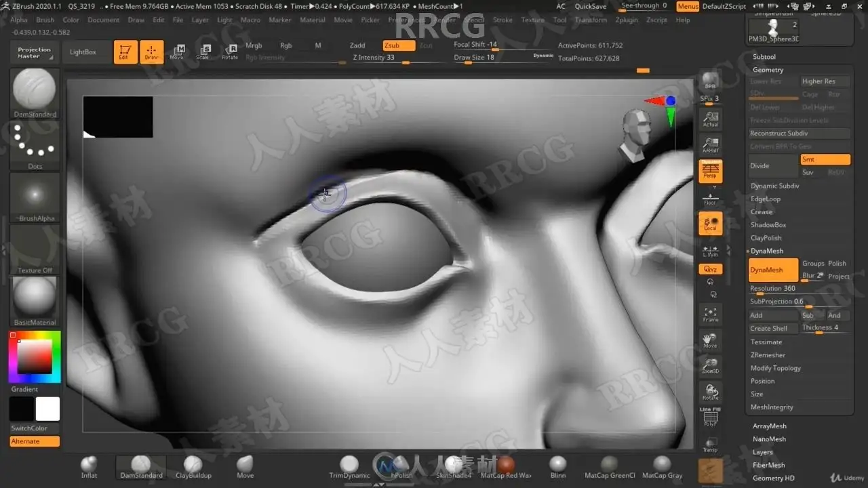Image resolution: width=868 pixels, height=488 pixels.
Task: Pick a color in the color picker square
Action: click(x=34, y=356)
